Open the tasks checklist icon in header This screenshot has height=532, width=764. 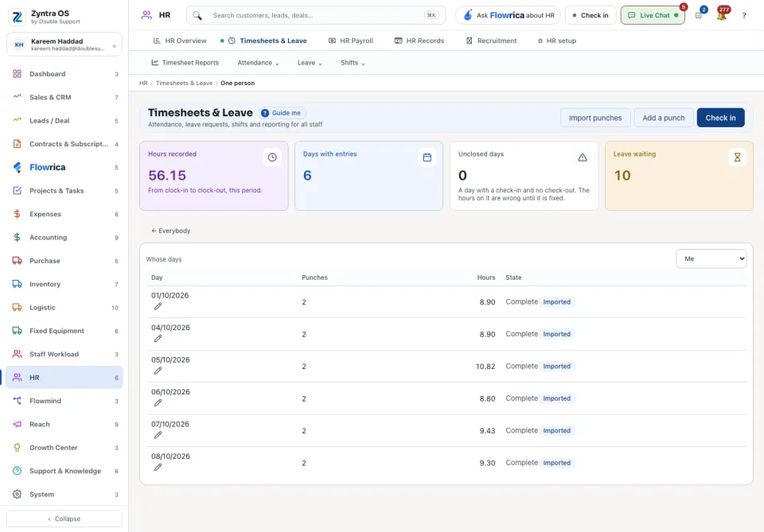699,15
